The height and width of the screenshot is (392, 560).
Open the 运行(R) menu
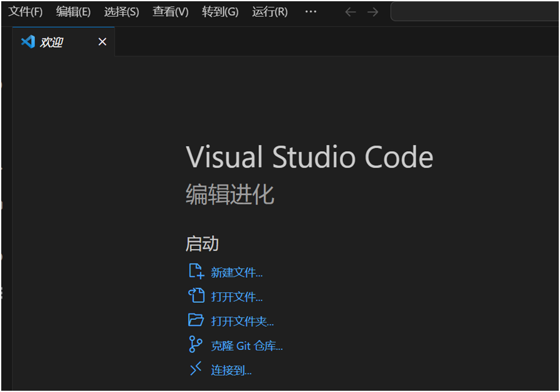[270, 12]
